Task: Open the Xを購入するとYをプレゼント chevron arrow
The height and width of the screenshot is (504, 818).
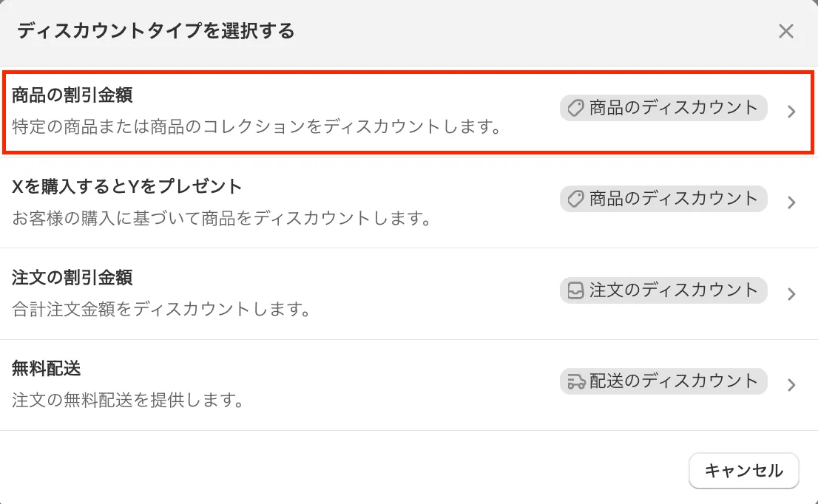Action: 791,202
